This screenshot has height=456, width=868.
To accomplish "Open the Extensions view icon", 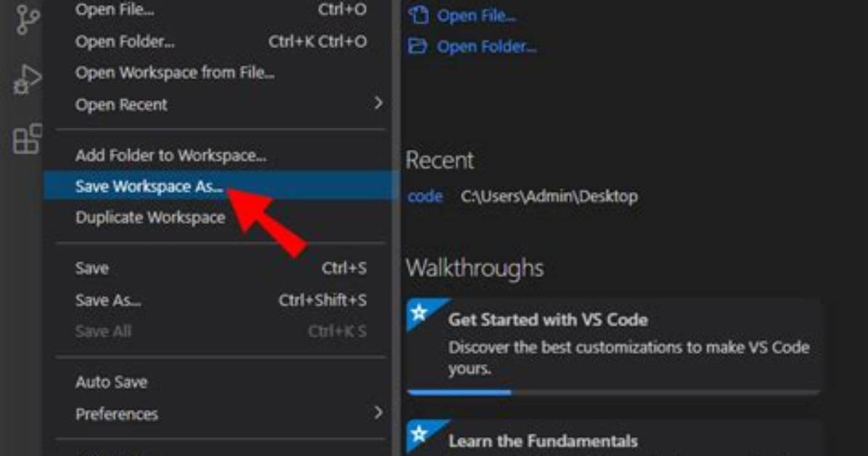I will (27, 139).
